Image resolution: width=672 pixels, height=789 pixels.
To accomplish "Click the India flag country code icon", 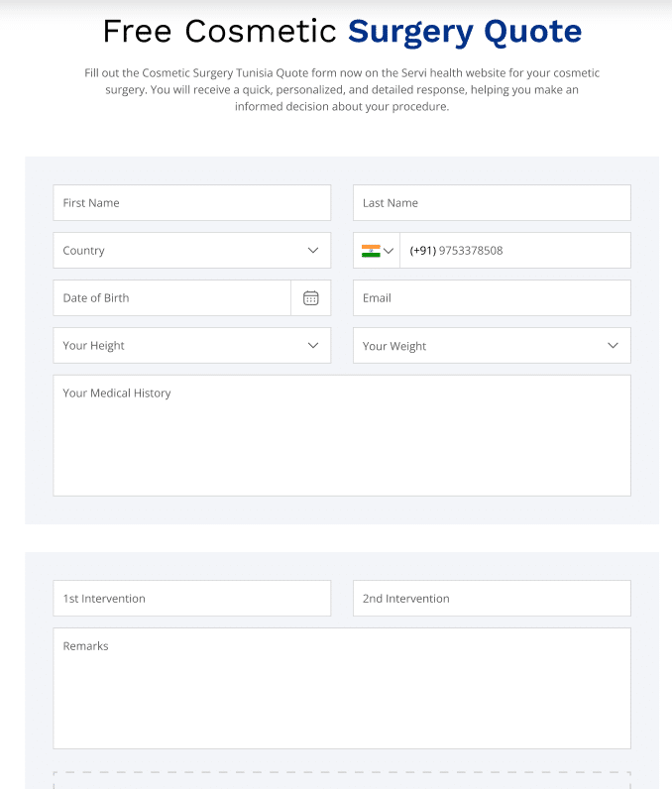I will tap(371, 251).
